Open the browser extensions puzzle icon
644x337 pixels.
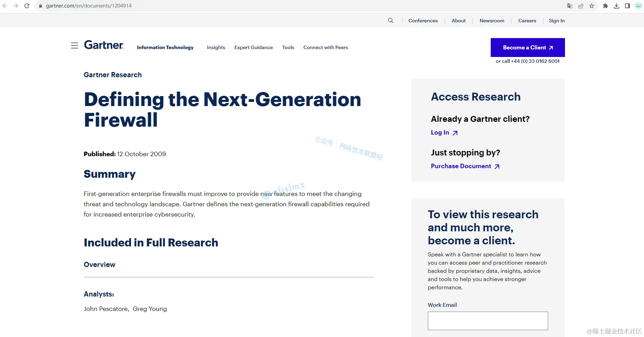pyautogui.click(x=606, y=6)
